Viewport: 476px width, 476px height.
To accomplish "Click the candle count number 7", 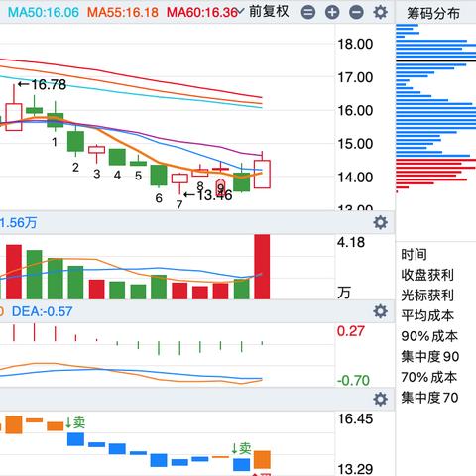I will tap(179, 205).
